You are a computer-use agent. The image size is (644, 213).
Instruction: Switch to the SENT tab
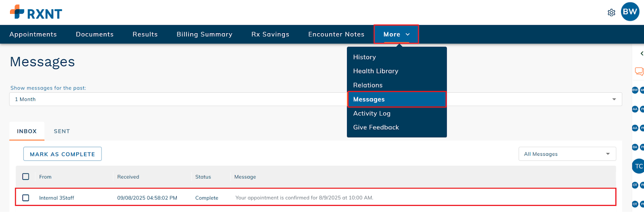[62, 132]
